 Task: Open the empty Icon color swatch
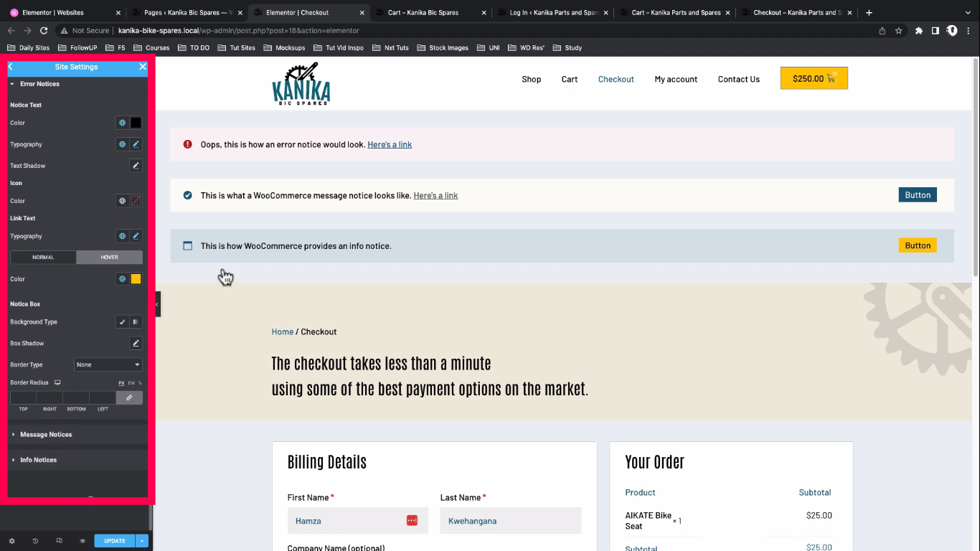(x=136, y=201)
